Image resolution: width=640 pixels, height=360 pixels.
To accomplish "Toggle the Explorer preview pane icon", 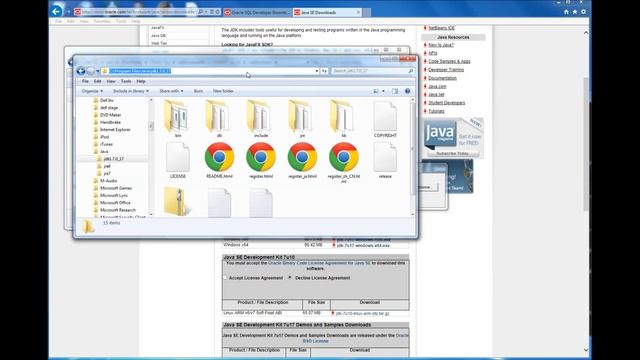I will 395,91.
